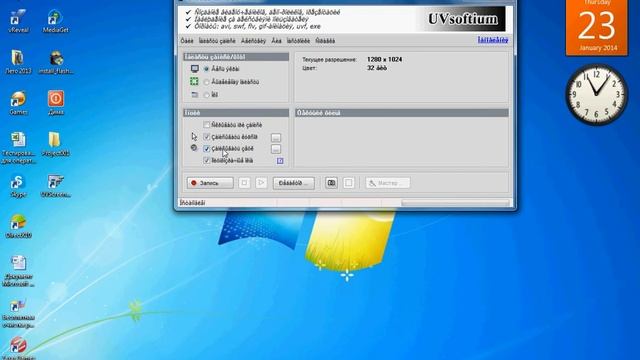Screen dimensions: 640x360
Task: Click the small window icon in recording area group
Action: coord(195,95)
